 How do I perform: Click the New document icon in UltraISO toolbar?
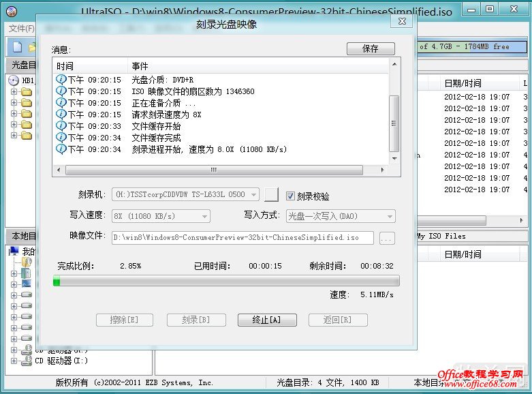(17, 47)
